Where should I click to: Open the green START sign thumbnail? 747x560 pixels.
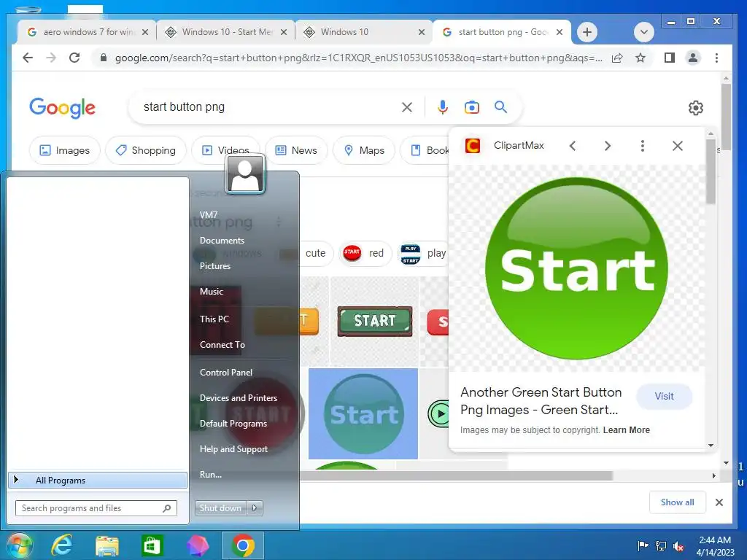tap(375, 321)
